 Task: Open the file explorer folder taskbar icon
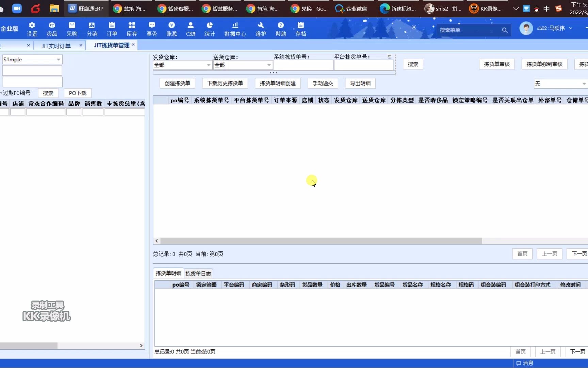click(x=54, y=9)
